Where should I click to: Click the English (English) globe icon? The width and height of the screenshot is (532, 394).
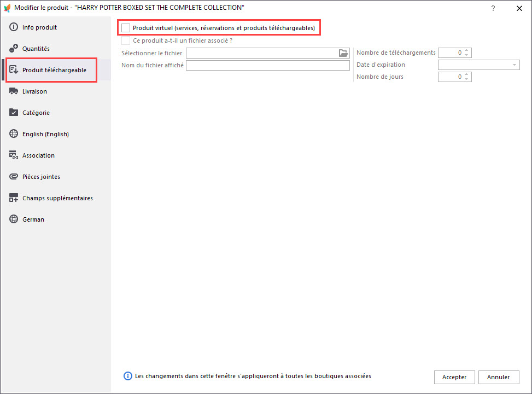coord(14,134)
